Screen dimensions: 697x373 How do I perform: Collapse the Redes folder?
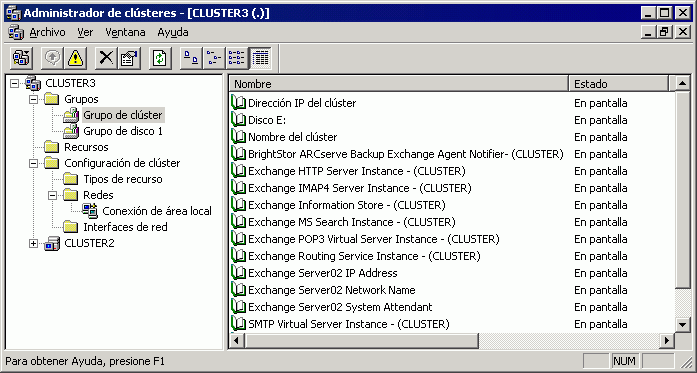point(53,195)
